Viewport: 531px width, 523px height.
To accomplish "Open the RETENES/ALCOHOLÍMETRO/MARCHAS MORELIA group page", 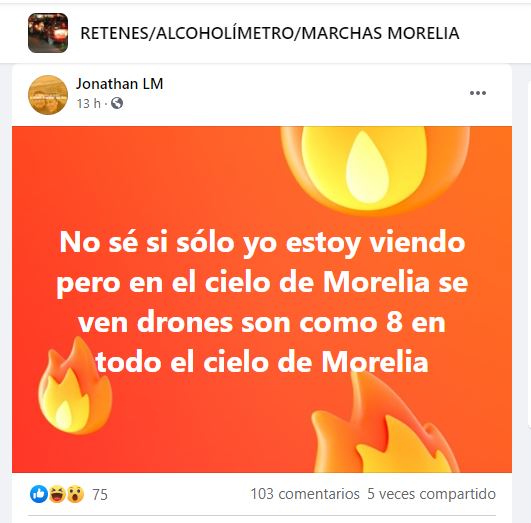I will click(x=270, y=33).
